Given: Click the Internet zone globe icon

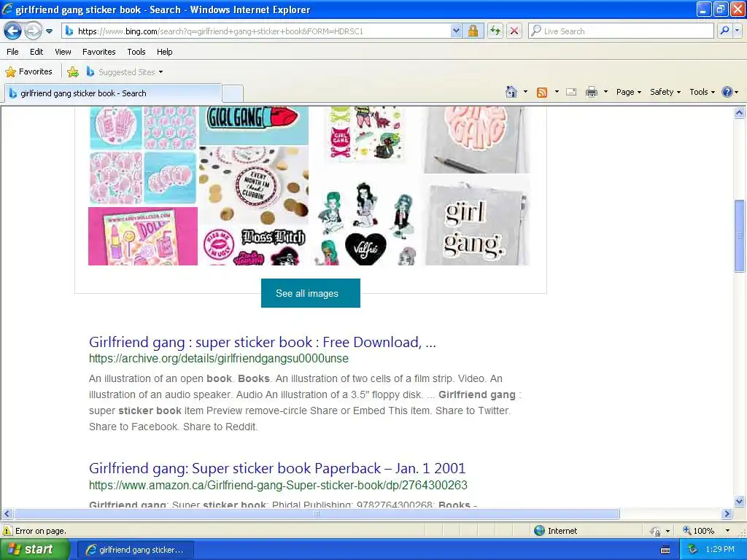Looking at the screenshot, I should 539,531.
